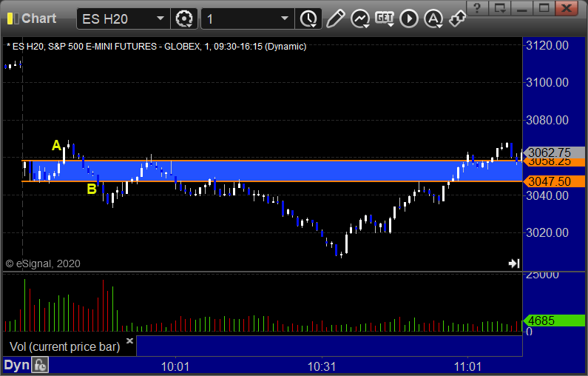Screen dimensions: 588x376
Task: Minimize the chart window
Action: coord(522,7)
